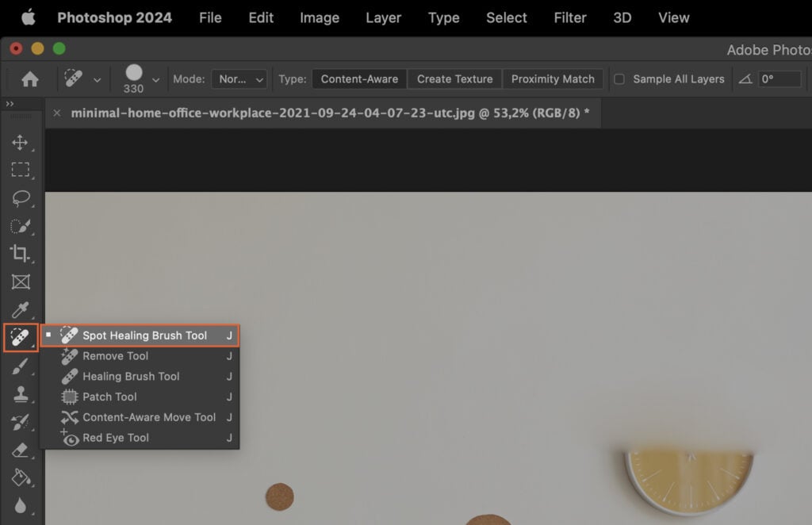
Task: Open the Filter menu
Action: 569,17
